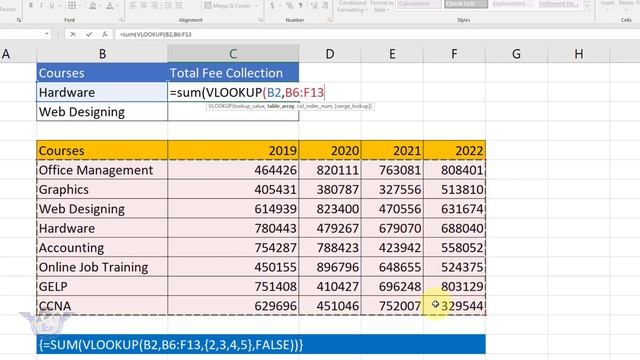
Task: Apply the Check Cell style
Action: click(466, 4)
